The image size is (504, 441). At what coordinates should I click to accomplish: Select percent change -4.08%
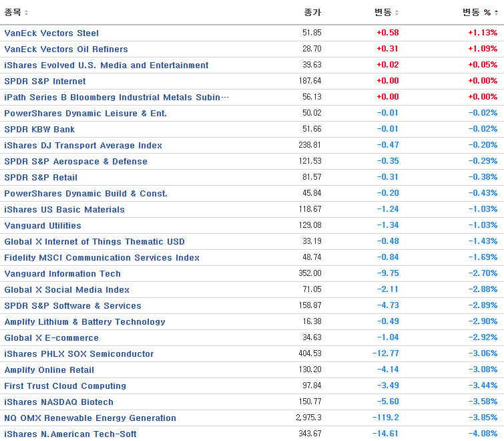pyautogui.click(x=483, y=434)
